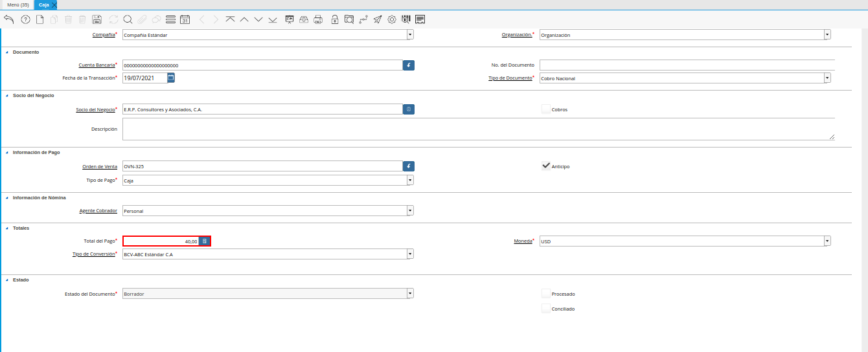The height and width of the screenshot is (352, 868).
Task: Toggle the Cobros checkbox
Action: [x=546, y=109]
